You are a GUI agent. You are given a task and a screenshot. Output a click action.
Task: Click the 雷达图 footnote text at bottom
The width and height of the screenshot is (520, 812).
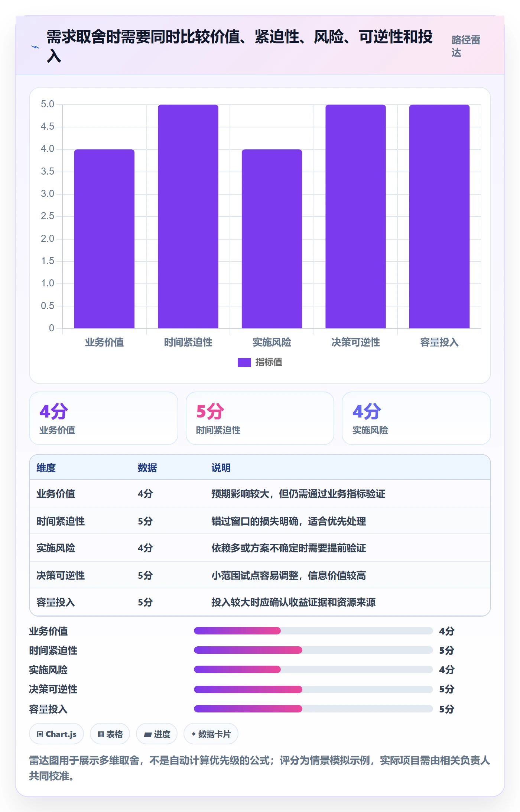click(x=260, y=768)
